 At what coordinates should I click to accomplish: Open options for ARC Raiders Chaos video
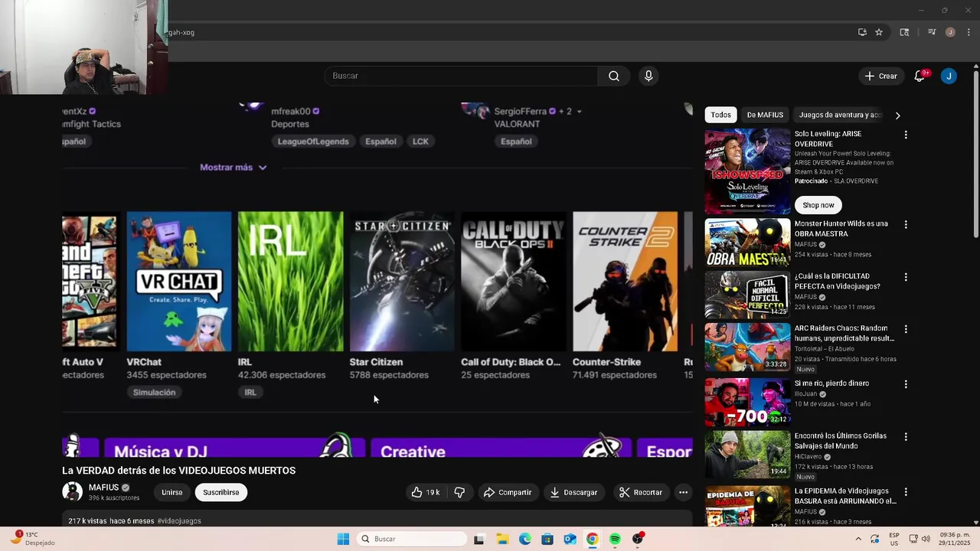pos(906,329)
